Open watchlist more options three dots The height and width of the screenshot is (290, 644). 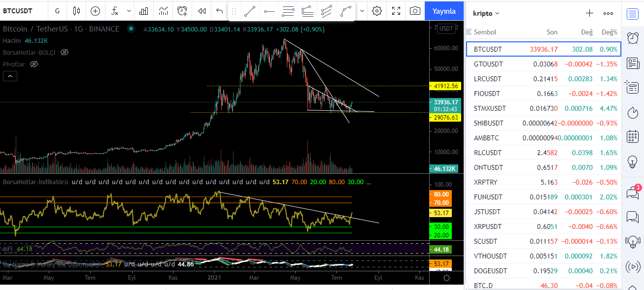608,13
